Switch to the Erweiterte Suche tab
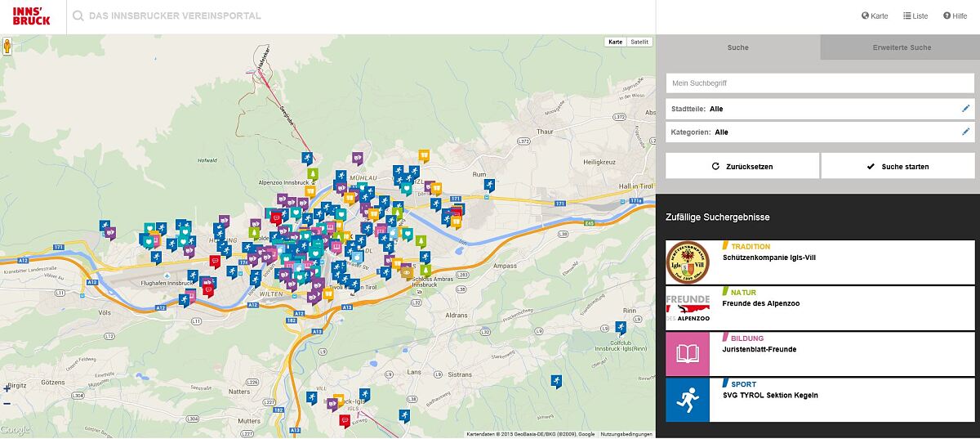This screenshot has width=980, height=439. point(901,47)
